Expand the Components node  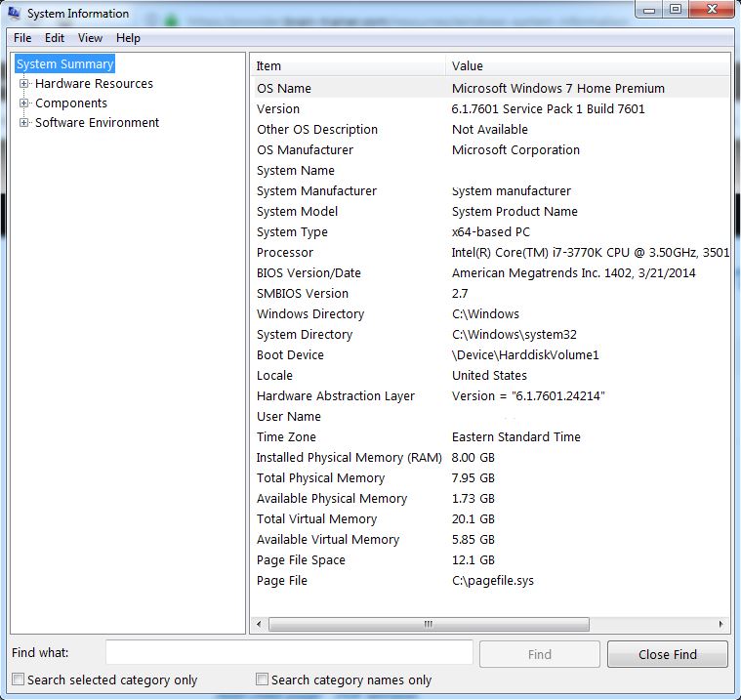(23, 103)
